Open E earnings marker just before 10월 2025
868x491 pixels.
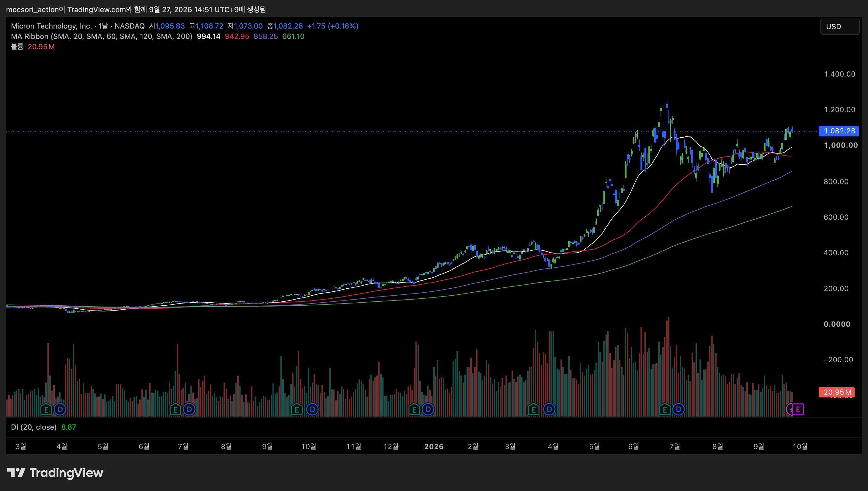coord(297,410)
